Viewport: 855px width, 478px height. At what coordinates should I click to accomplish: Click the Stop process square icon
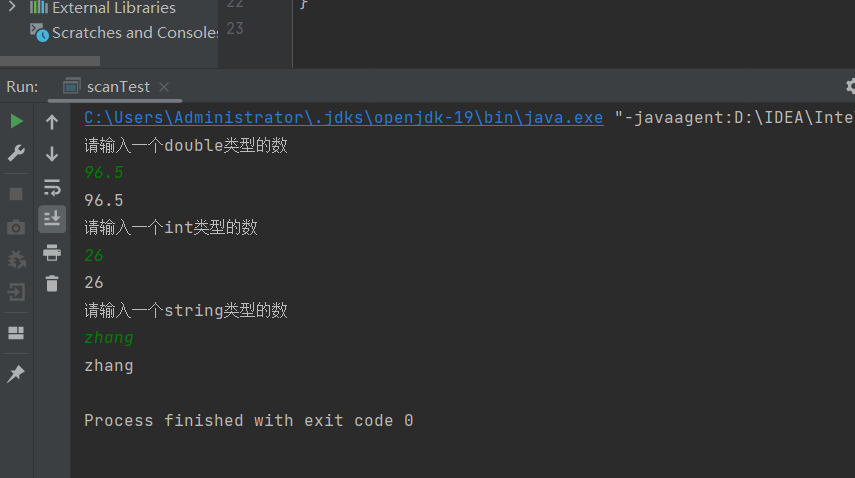coord(16,193)
